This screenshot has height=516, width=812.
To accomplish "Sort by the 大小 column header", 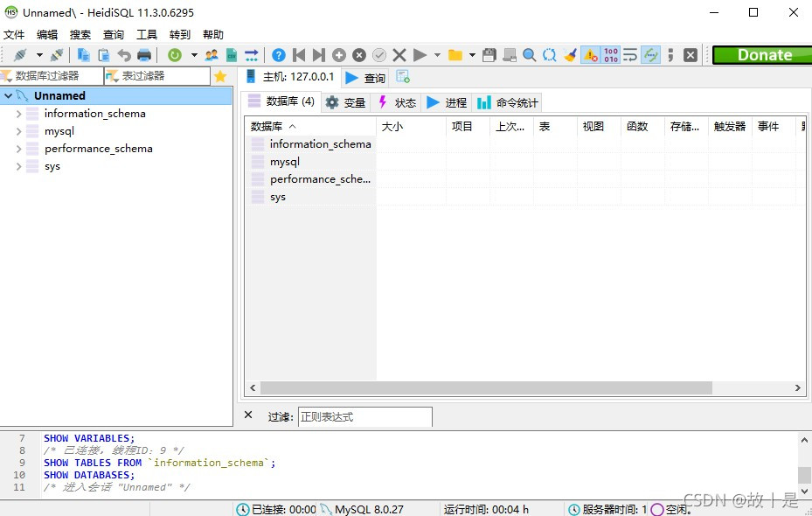I will pyautogui.click(x=411, y=127).
